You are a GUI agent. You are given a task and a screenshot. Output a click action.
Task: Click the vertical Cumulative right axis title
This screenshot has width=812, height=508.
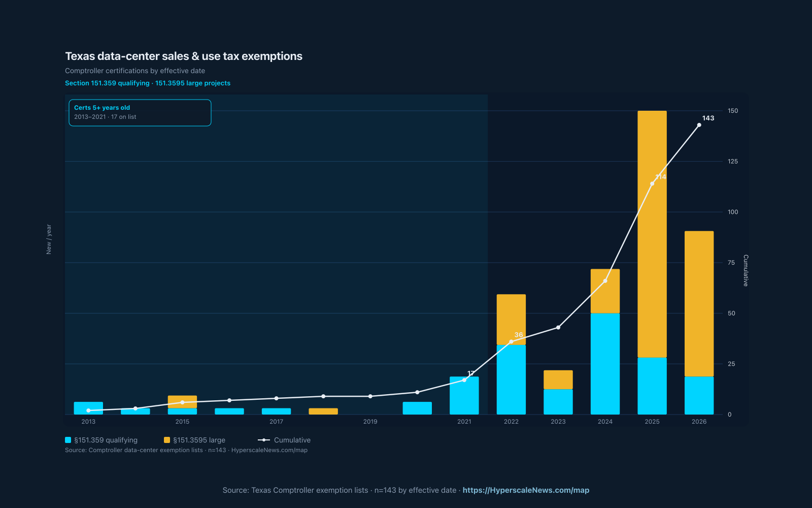coord(746,270)
